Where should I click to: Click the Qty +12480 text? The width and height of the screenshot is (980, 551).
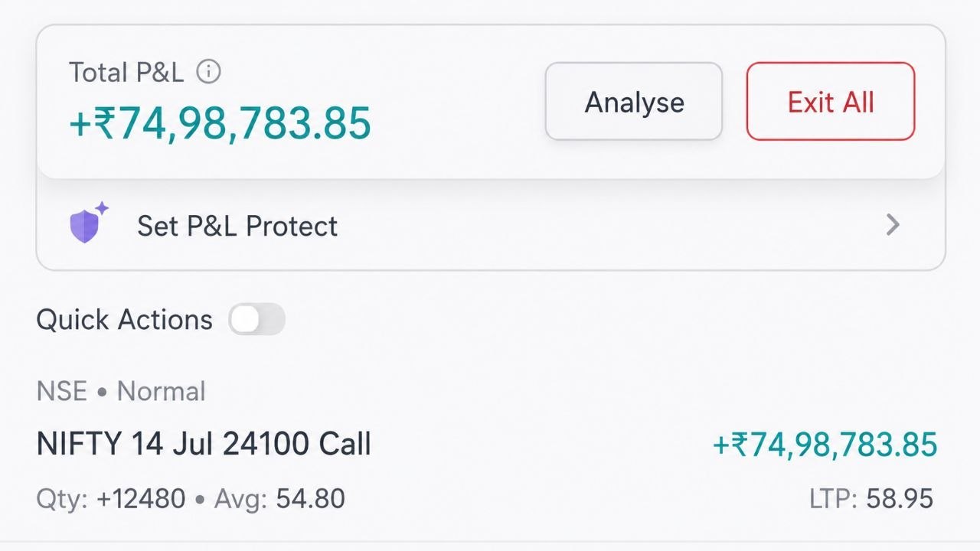click(111, 500)
